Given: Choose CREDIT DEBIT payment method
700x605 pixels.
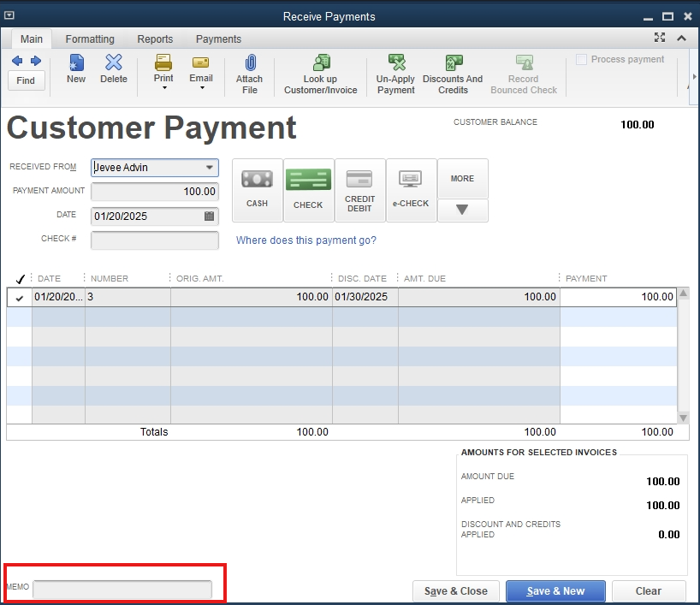Looking at the screenshot, I should 359,189.
